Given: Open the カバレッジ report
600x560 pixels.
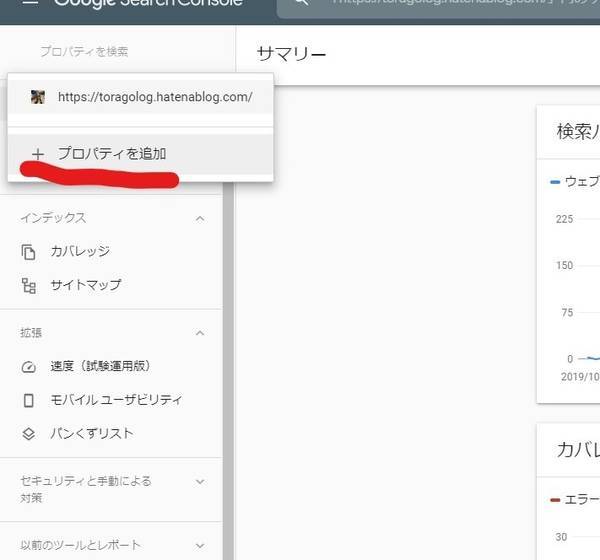Looking at the screenshot, I should (80, 251).
